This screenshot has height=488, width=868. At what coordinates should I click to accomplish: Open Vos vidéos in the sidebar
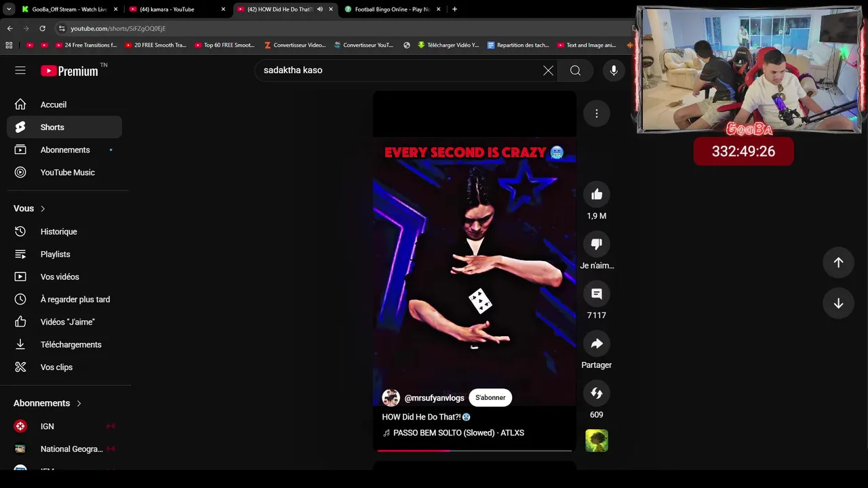click(x=64, y=277)
